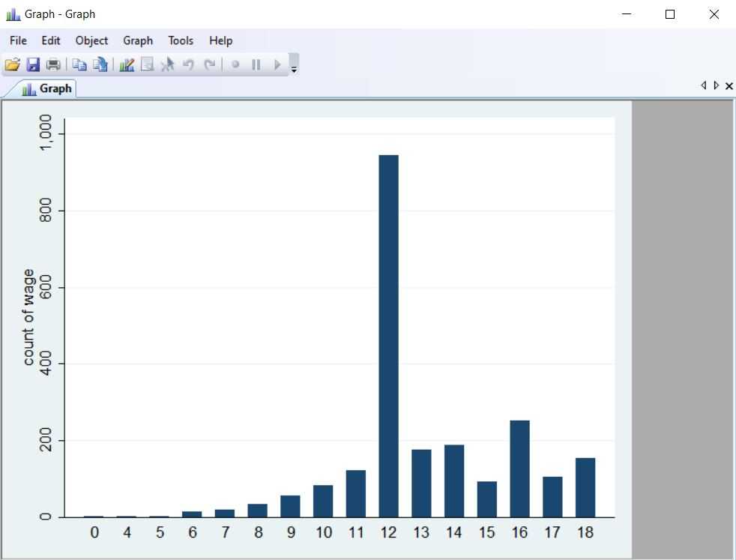The height and width of the screenshot is (560, 736).
Task: Open the Object menu
Action: [91, 40]
